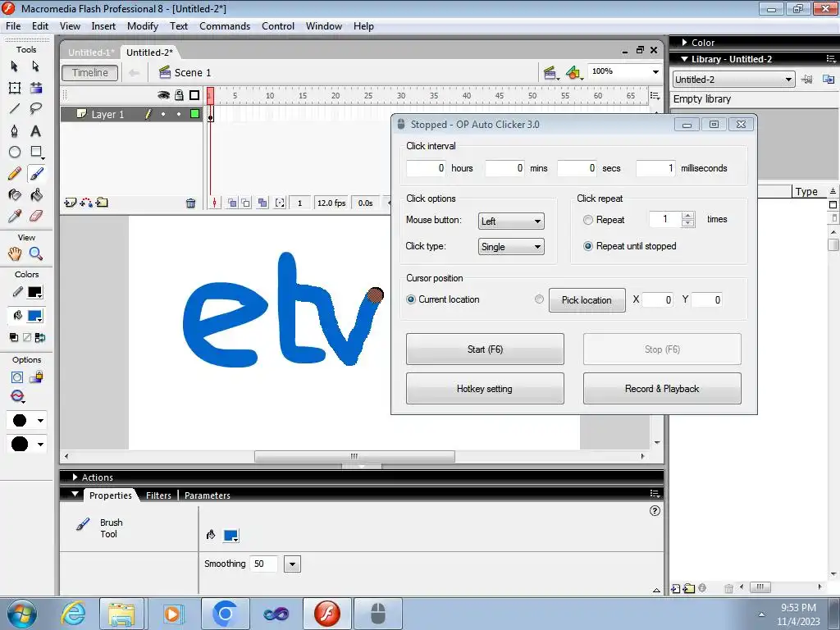Select the Ink Bottle tool
This screenshot has height=630, width=840.
coord(15,195)
